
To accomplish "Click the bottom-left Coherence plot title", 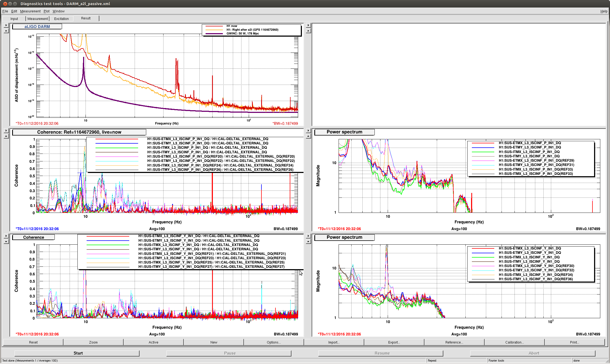I will click(34, 237).
